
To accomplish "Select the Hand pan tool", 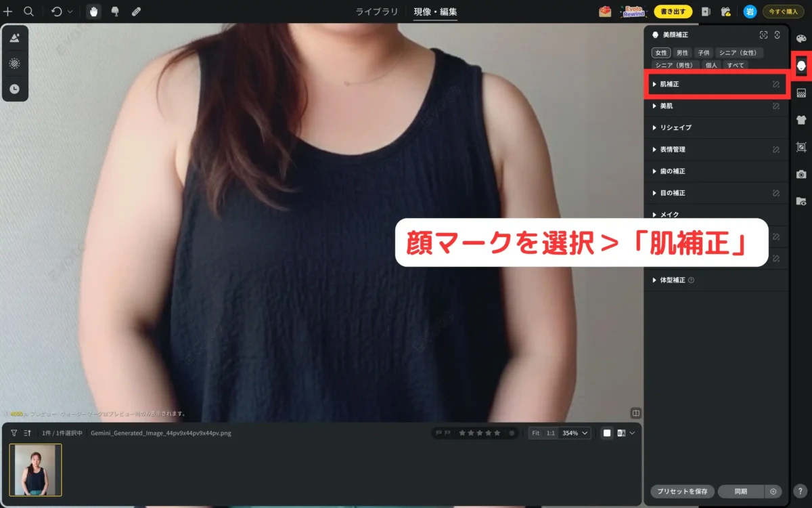I will 93,12.
